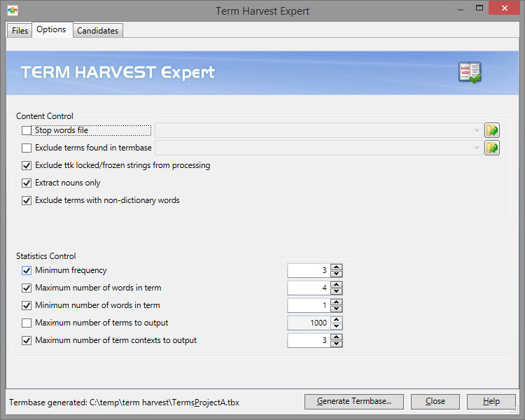Maximize the Term Harvest Expert window
525x420 pixels.
479,8
